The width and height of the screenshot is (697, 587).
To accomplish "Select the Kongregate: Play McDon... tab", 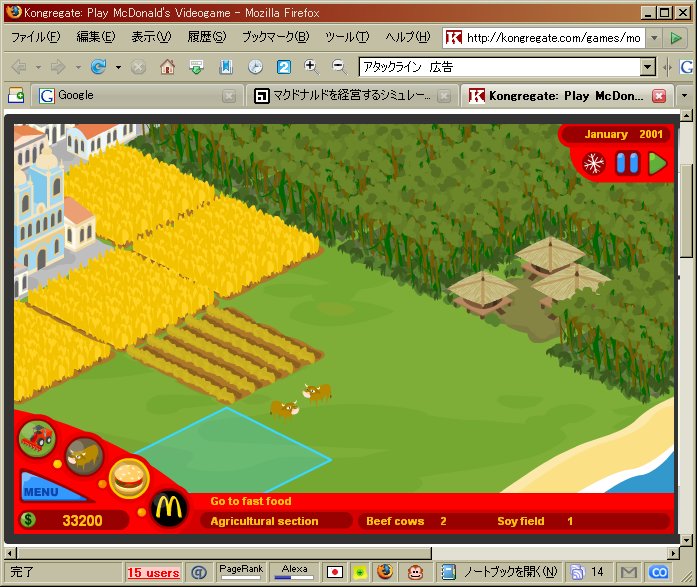I will pos(565,96).
